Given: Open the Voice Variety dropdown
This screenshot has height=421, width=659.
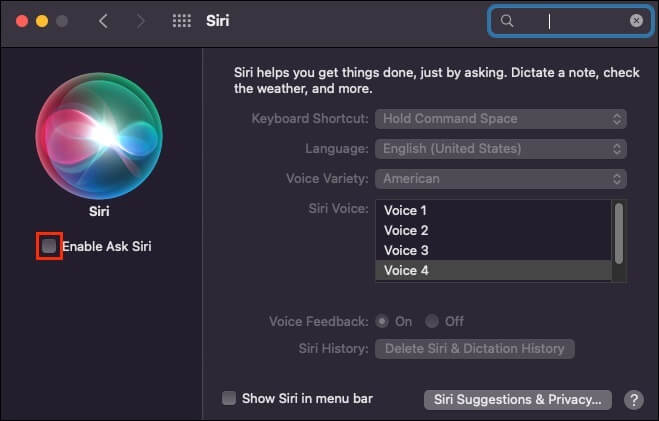Looking at the screenshot, I should point(501,179).
